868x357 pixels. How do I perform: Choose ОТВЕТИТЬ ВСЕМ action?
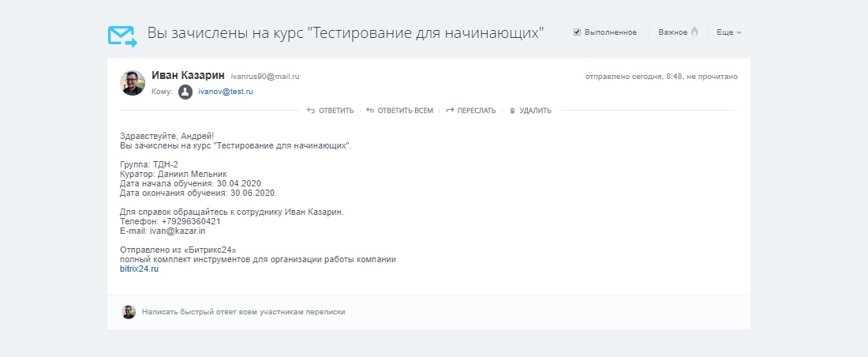pos(405,111)
